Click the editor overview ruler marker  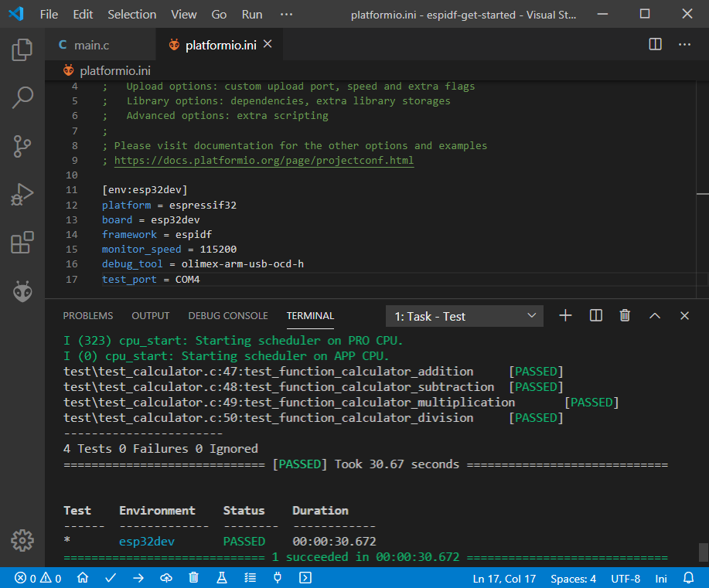pos(703,194)
